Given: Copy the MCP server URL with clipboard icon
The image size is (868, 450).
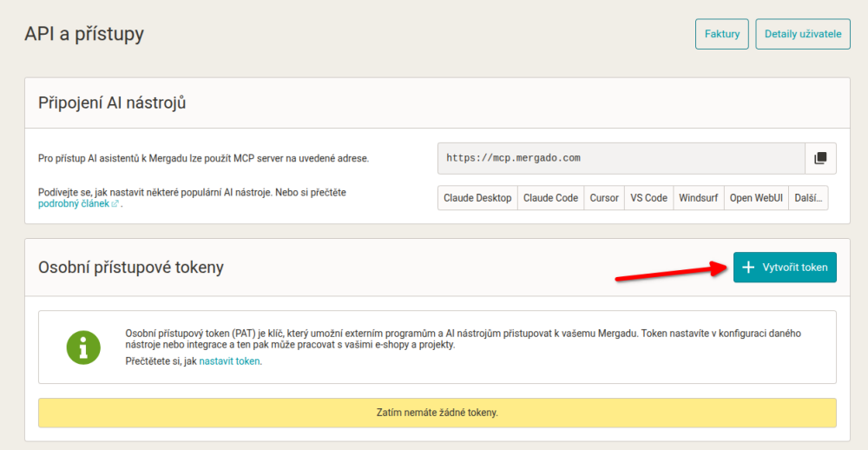Looking at the screenshot, I should 820,158.
